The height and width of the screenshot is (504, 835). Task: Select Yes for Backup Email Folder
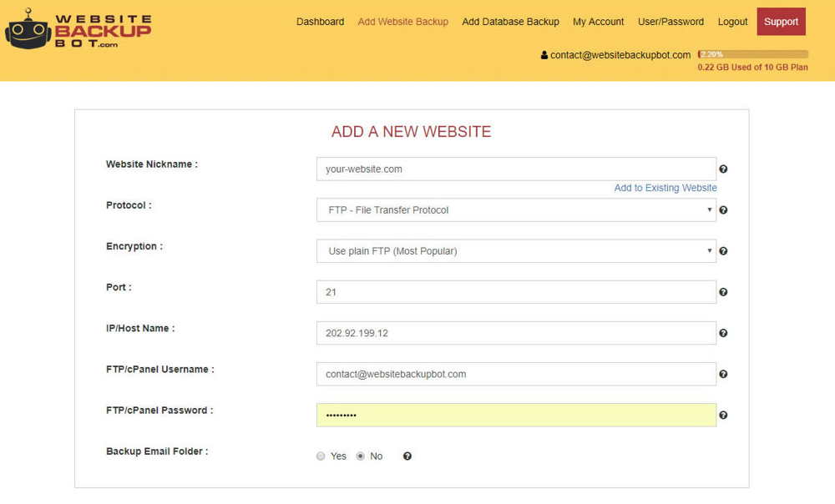pos(321,456)
